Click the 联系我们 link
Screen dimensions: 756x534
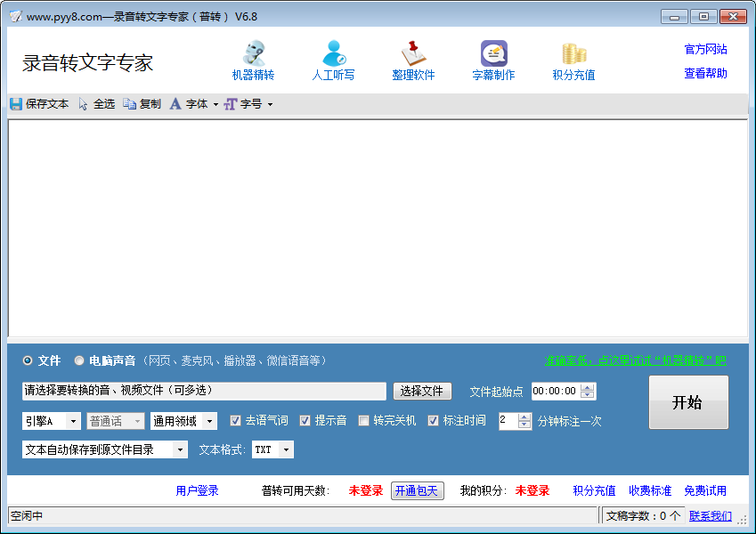click(x=711, y=516)
